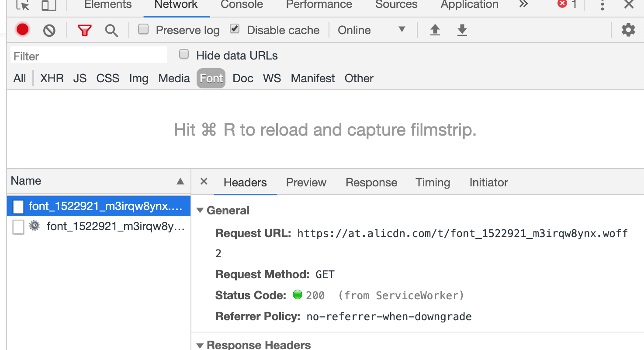Viewport: 644px width, 350px height.
Task: Switch to the Elements tab
Action: point(108,5)
